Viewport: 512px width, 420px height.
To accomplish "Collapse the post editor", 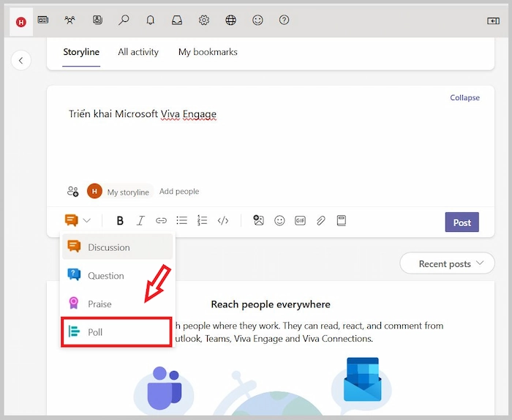I will [464, 97].
